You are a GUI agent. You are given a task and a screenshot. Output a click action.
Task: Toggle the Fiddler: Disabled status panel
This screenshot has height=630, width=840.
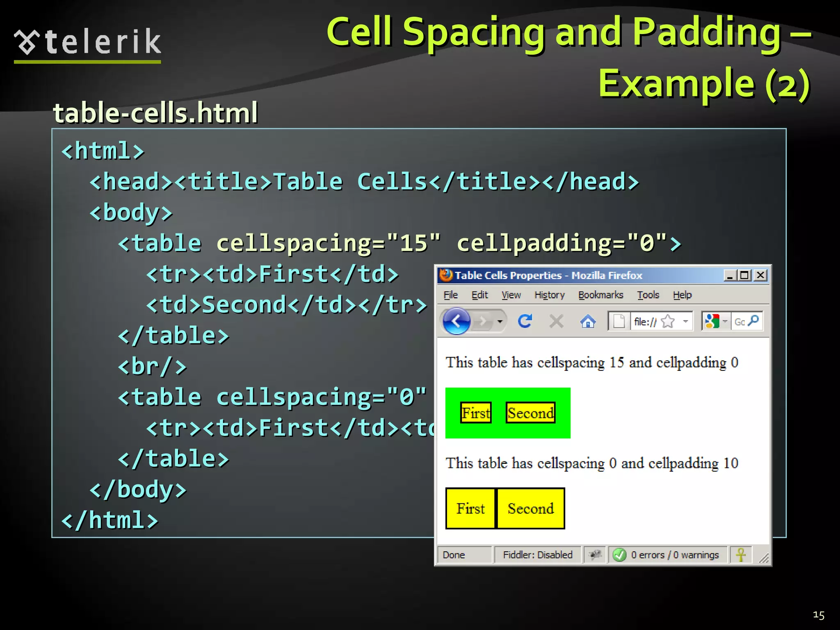point(537,555)
